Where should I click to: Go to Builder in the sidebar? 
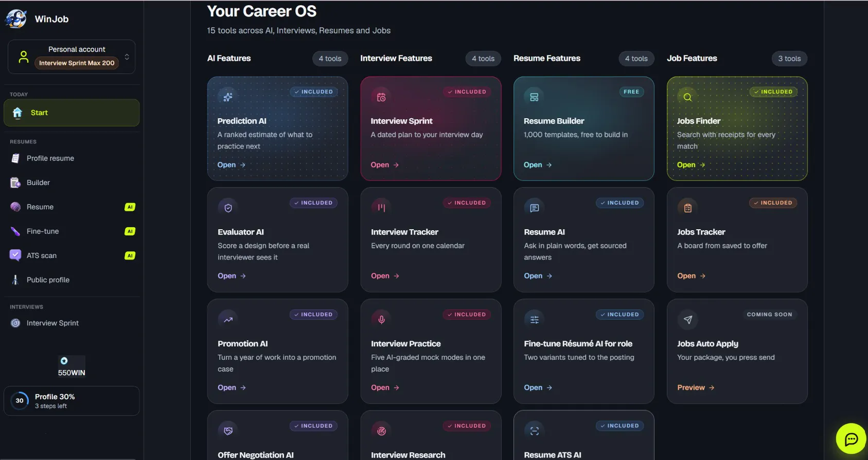tap(72, 182)
